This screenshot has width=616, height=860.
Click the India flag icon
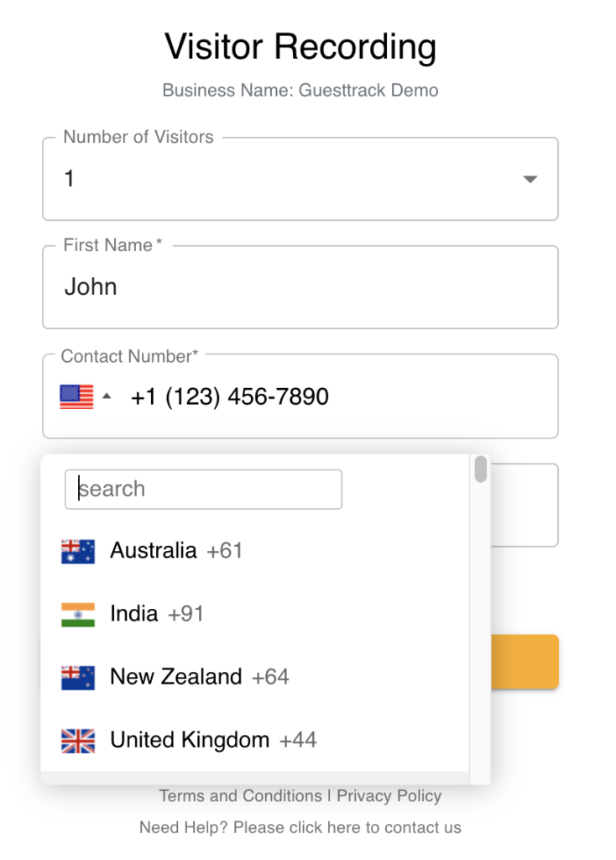pos(78,614)
